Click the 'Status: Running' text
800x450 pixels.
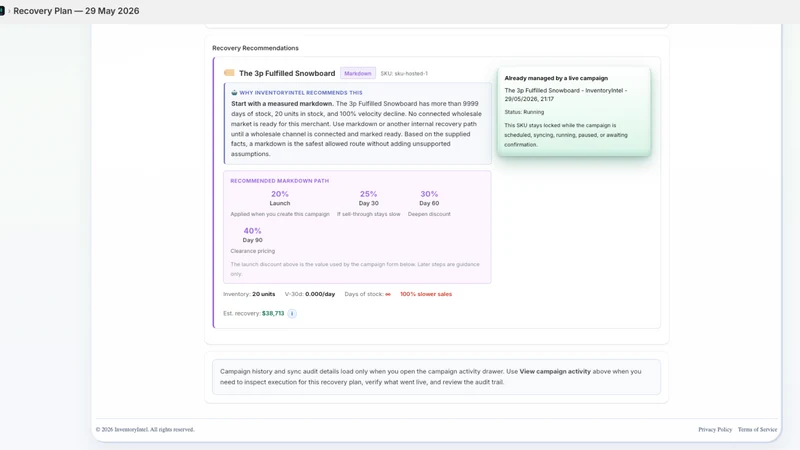click(524, 112)
